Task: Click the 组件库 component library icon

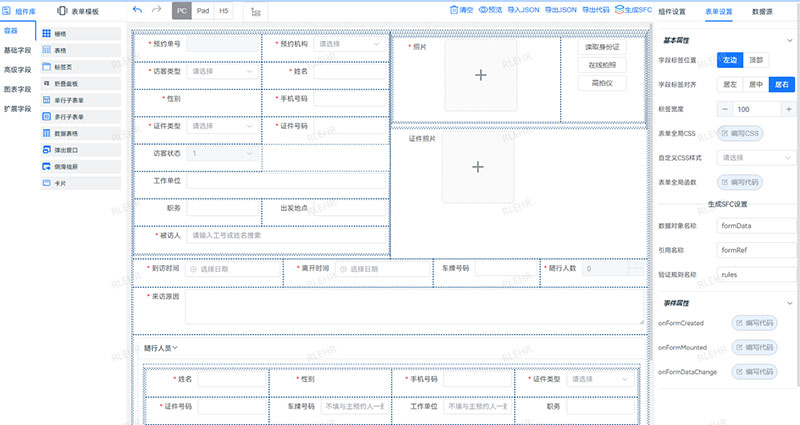Action: click(6, 11)
